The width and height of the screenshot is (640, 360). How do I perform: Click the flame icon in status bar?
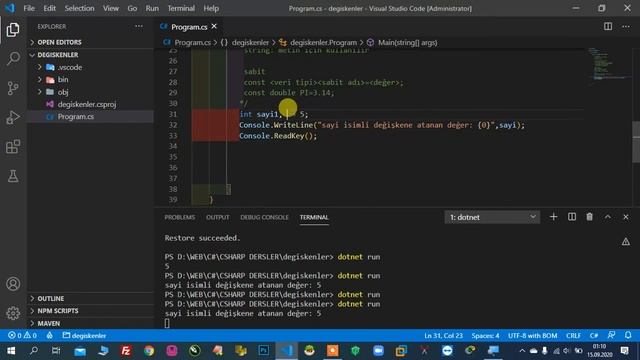point(49,336)
